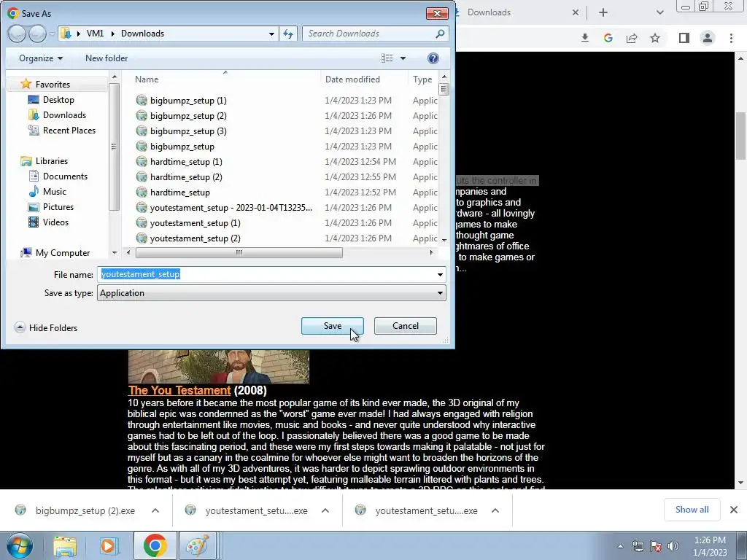
Task: Click the file list scroll down arrow
Action: point(444,240)
